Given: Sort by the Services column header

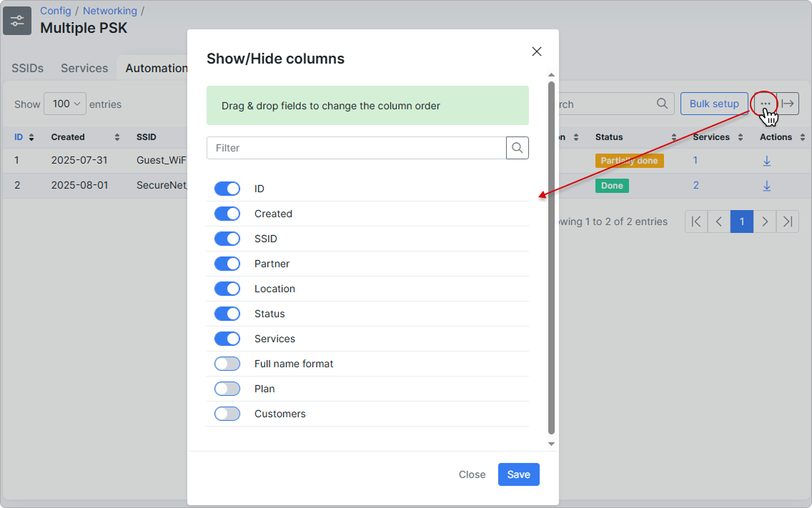Looking at the screenshot, I should (711, 137).
